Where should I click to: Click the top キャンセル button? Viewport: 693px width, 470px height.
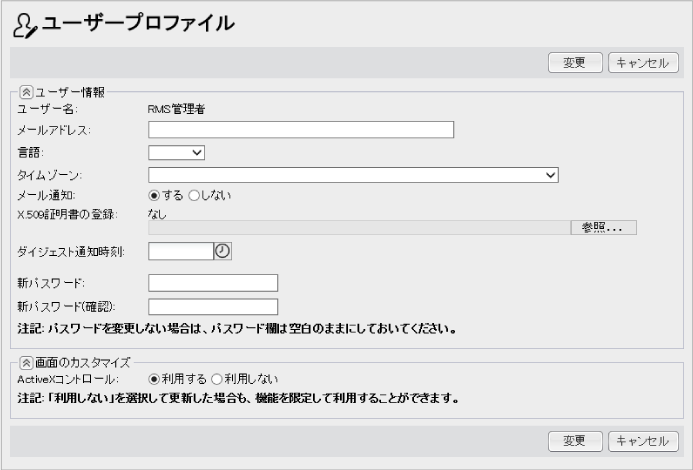(643, 63)
